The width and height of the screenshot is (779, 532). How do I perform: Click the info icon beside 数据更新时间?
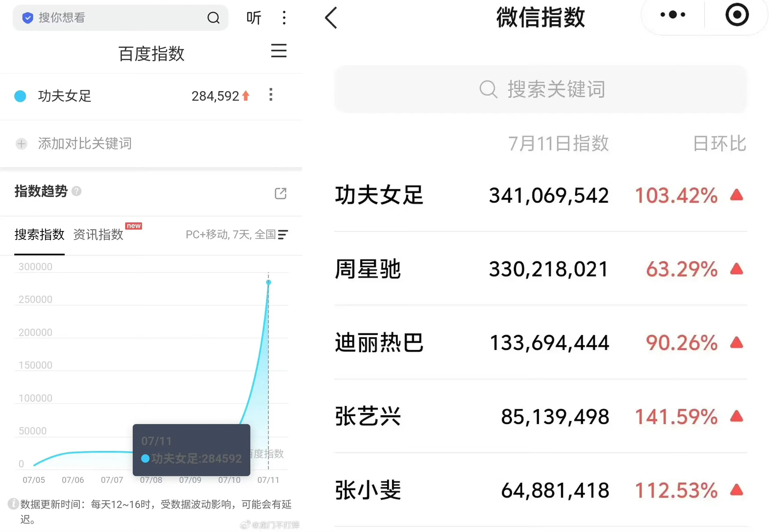[13, 503]
